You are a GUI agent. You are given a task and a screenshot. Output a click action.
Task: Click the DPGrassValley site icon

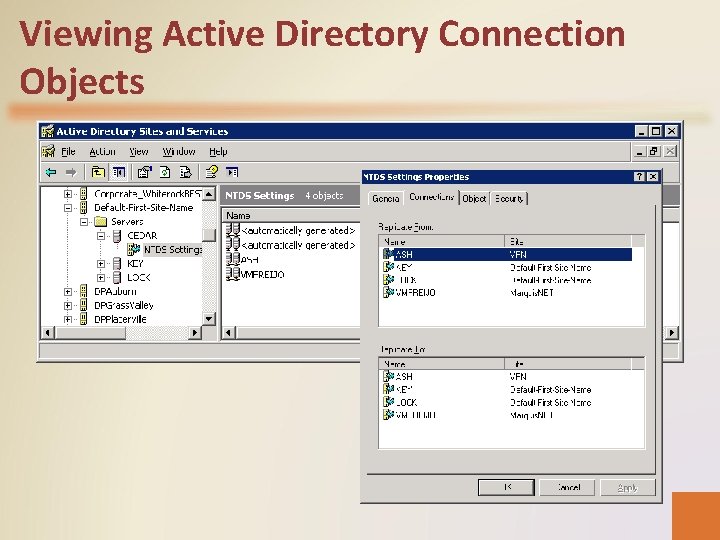(84, 305)
